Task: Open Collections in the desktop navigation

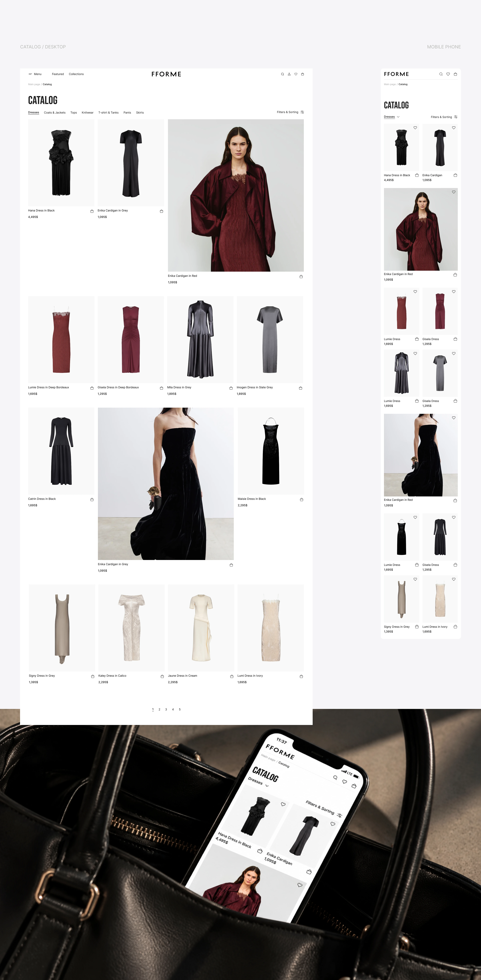Action: click(x=76, y=74)
